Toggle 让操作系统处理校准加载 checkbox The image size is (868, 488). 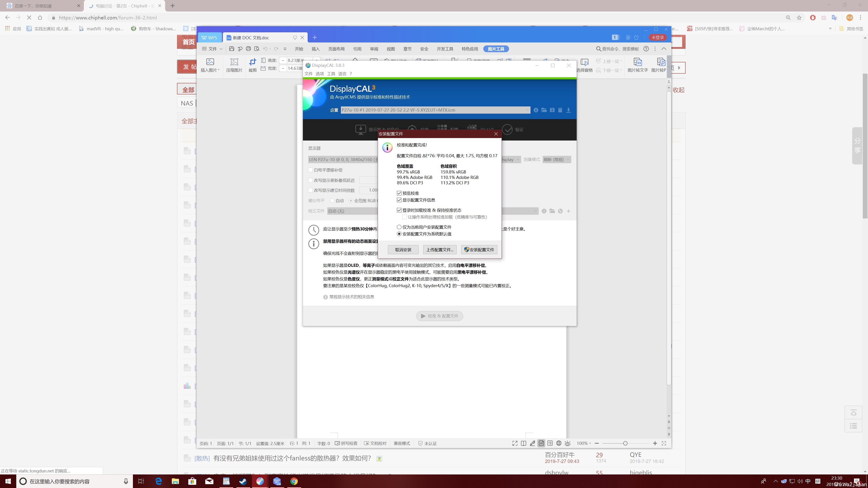(405, 217)
